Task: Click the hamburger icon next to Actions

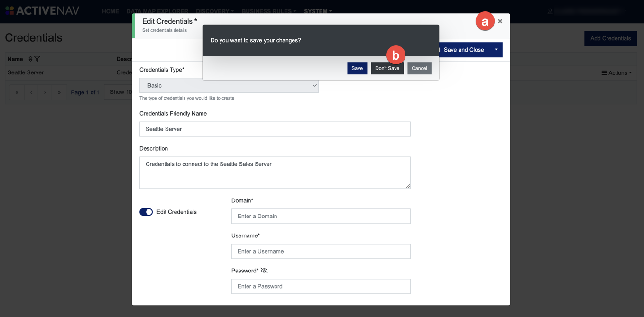Action: pos(605,72)
